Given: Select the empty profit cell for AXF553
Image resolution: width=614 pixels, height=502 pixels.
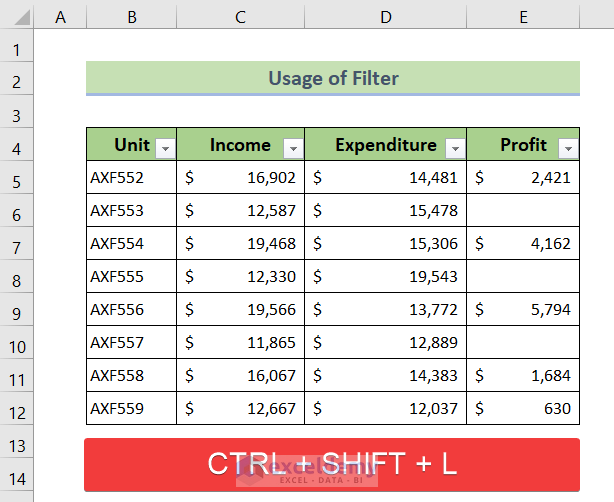Looking at the screenshot, I should [523, 211].
